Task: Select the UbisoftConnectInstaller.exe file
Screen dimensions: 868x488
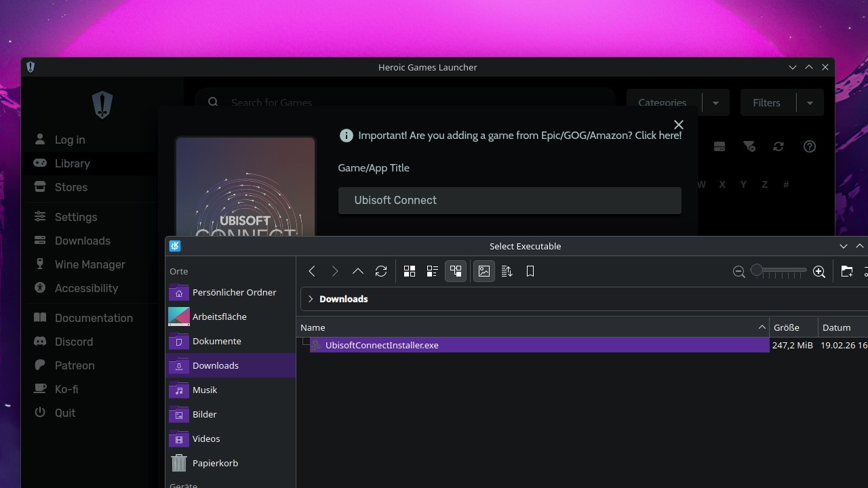Action: click(382, 345)
